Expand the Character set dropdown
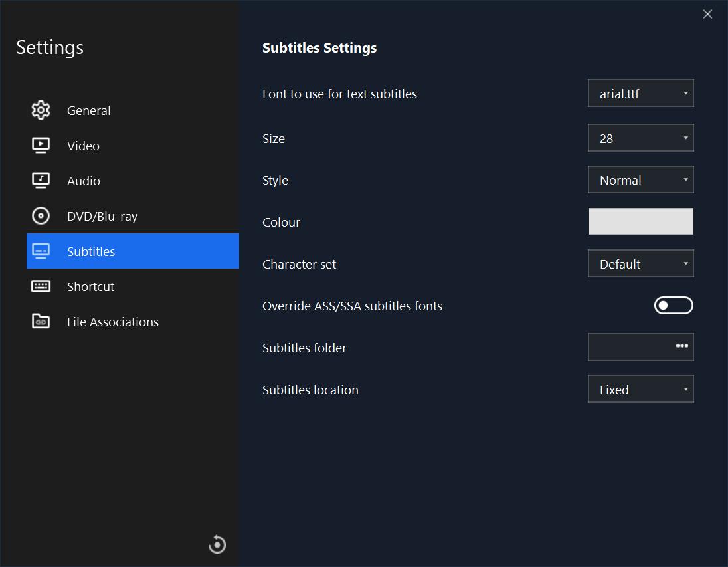The image size is (728, 567). coord(640,264)
